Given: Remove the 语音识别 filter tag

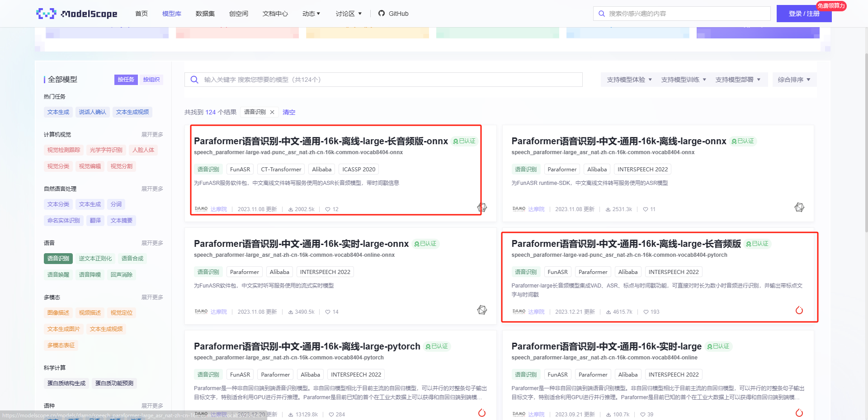Looking at the screenshot, I should click(x=272, y=112).
